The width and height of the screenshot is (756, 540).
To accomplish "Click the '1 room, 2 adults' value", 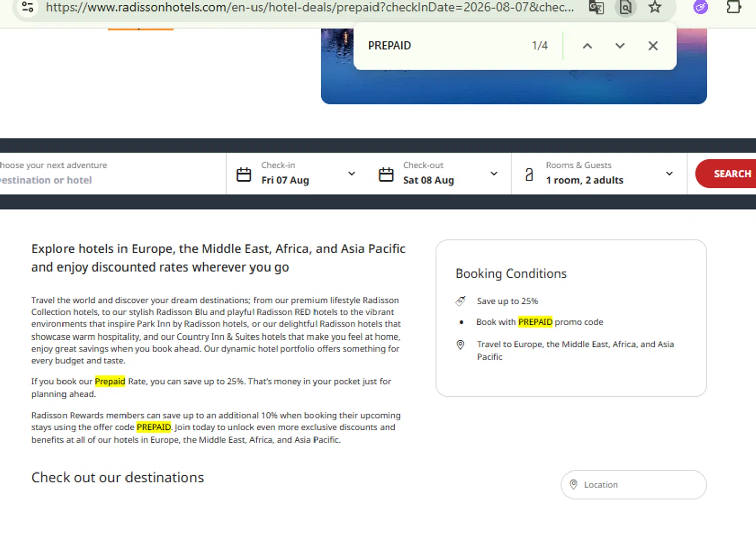I will coord(585,180).
